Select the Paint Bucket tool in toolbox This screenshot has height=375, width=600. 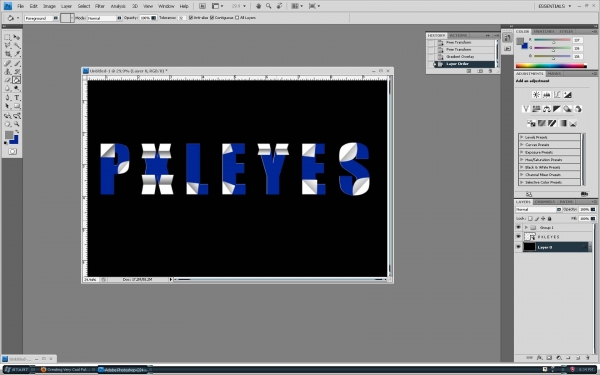[x=17, y=80]
